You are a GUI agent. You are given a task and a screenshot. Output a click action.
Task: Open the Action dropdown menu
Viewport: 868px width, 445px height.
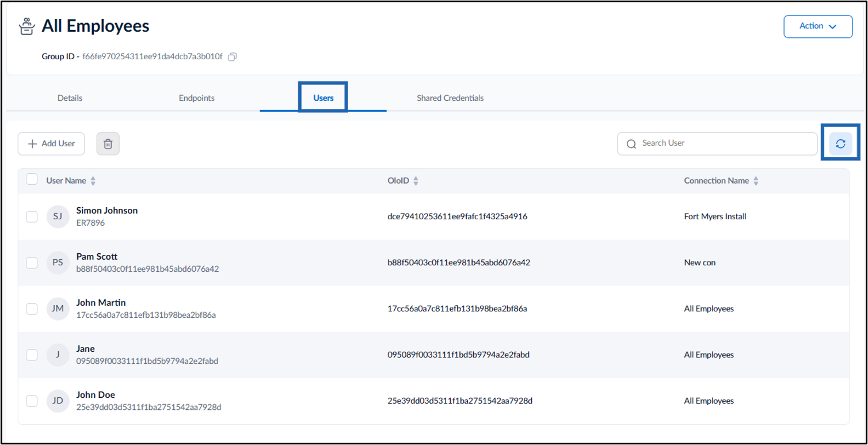818,26
